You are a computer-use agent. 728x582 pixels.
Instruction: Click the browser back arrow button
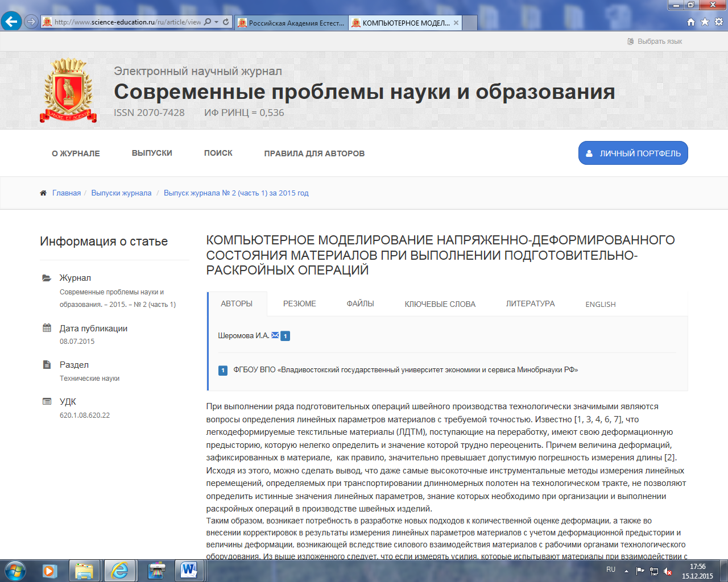[x=11, y=22]
